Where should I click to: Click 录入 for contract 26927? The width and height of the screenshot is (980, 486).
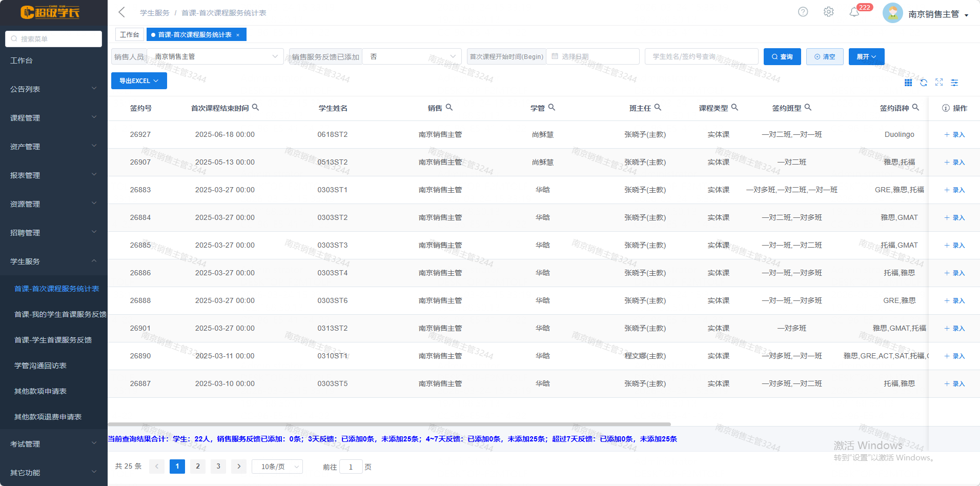click(x=954, y=135)
